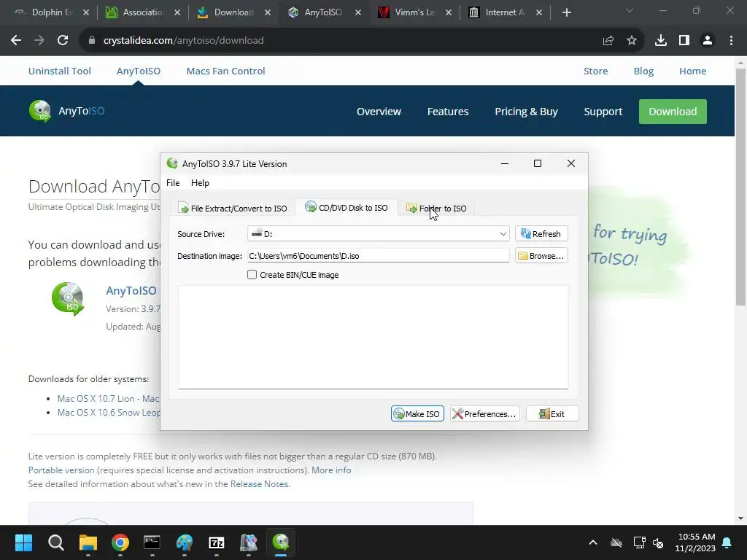This screenshot has width=747, height=560.
Task: Expand Chrome tab search chevron
Action: click(630, 10)
